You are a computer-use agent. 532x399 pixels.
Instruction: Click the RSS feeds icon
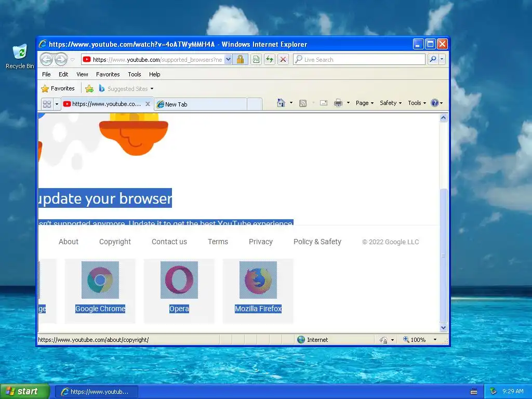pos(303,103)
